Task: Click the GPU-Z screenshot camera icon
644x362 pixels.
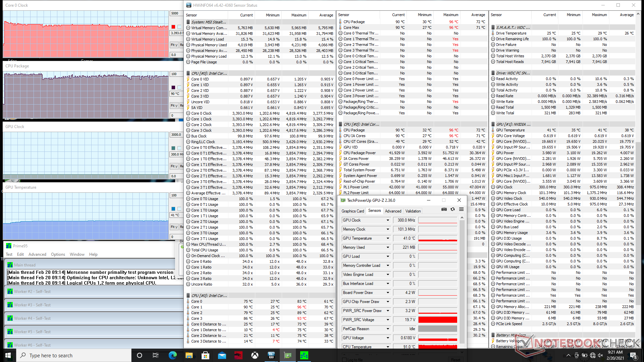Action: (x=444, y=209)
